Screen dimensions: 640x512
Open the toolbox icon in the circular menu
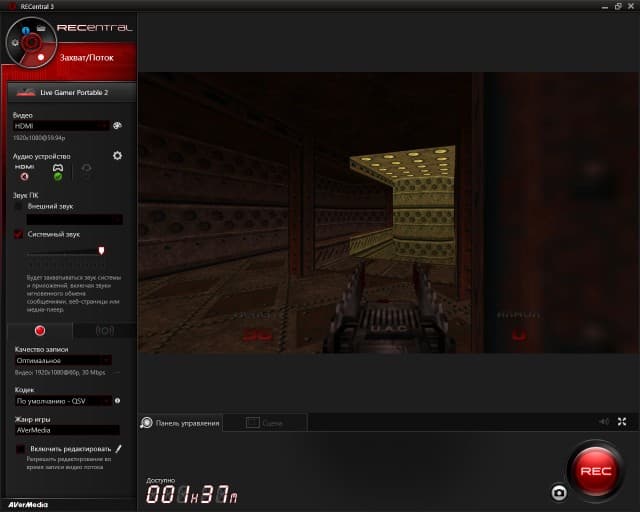[41, 28]
